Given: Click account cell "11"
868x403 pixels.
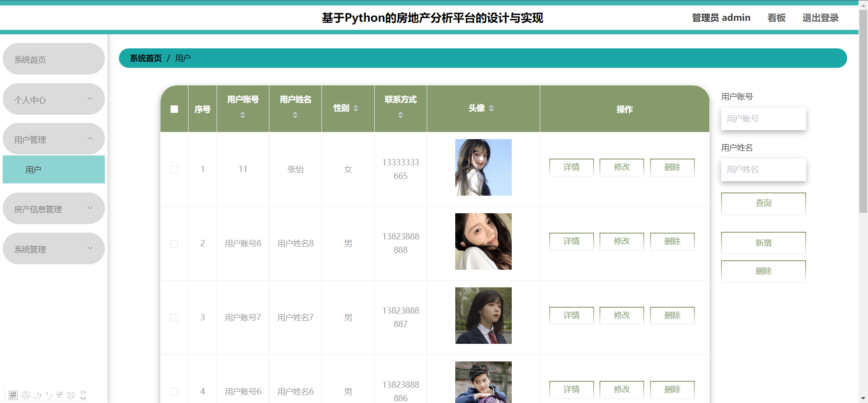Looking at the screenshot, I should click(x=243, y=169).
